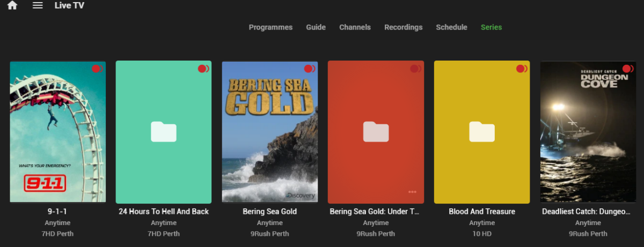
Task: Open the 9-1-1 poster thumbnail
Action: (x=57, y=132)
